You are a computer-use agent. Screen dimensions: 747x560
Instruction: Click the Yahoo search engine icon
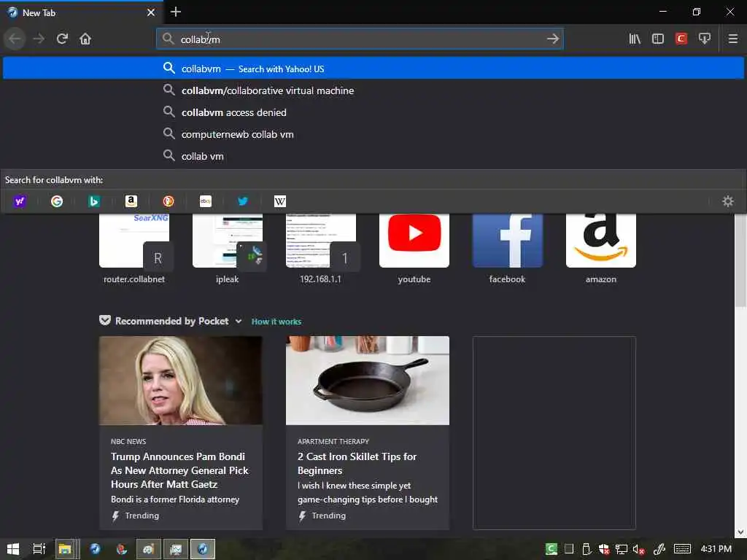(20, 201)
